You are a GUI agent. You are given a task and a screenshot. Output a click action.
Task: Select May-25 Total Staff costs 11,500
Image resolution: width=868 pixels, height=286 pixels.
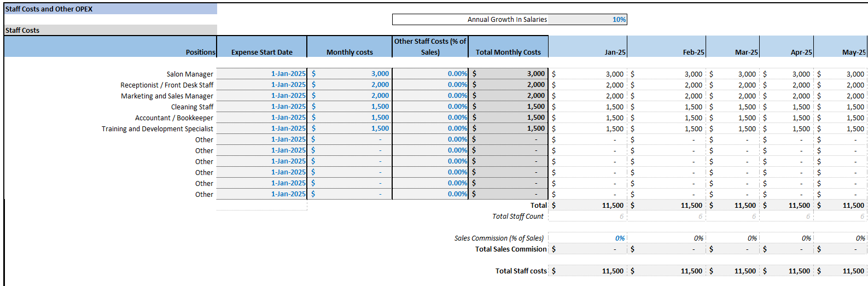[x=841, y=271]
